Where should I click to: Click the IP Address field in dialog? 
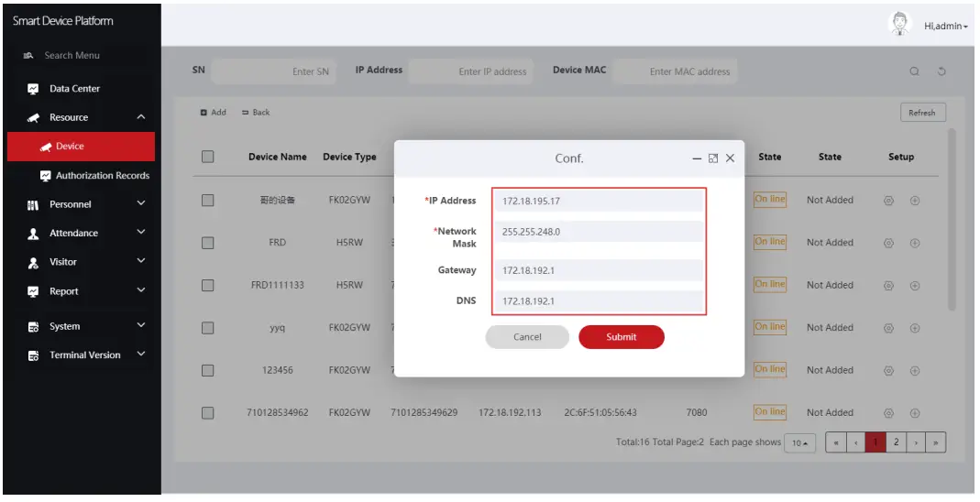pos(599,201)
